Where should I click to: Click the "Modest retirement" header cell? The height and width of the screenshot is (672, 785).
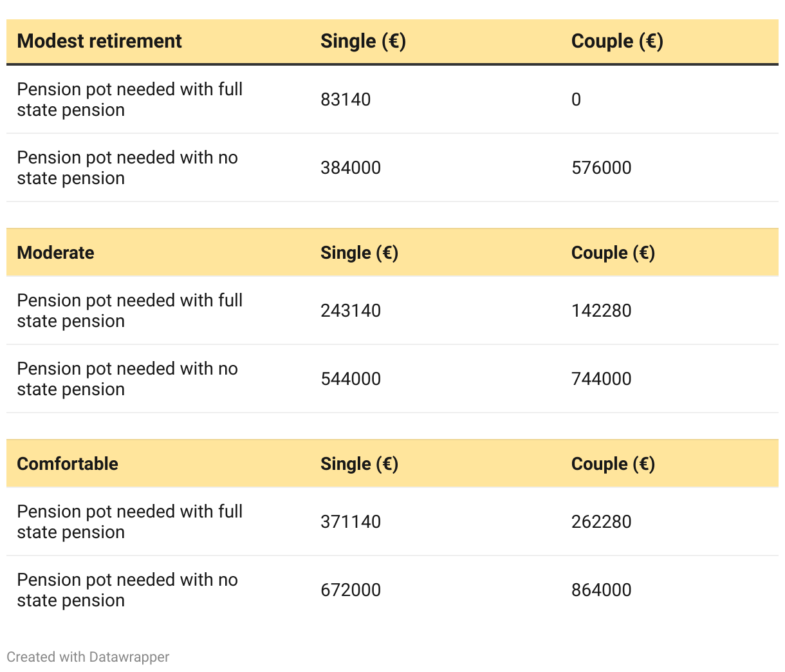pos(99,41)
